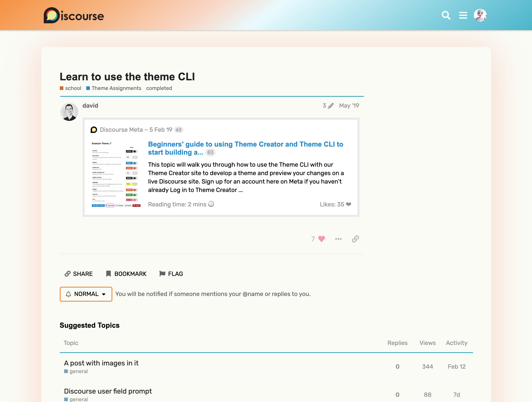Open search with the magnifier icon

click(446, 15)
